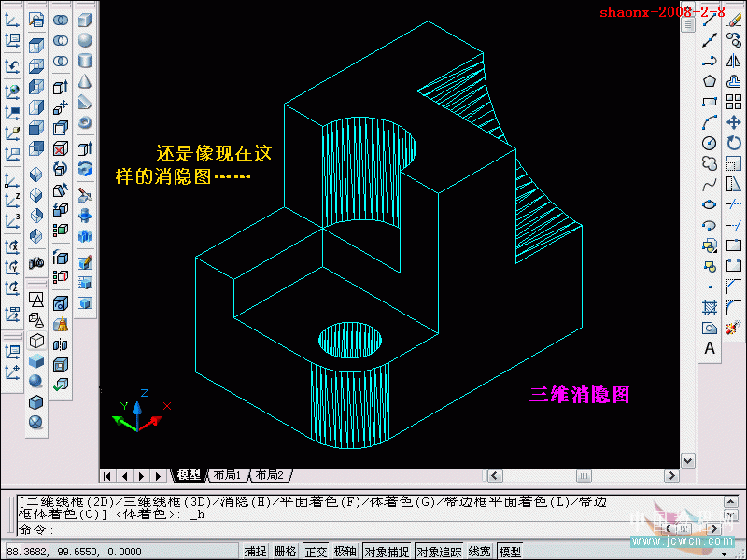
Task: Click the Separate solids icon
Action: (x=61, y=344)
